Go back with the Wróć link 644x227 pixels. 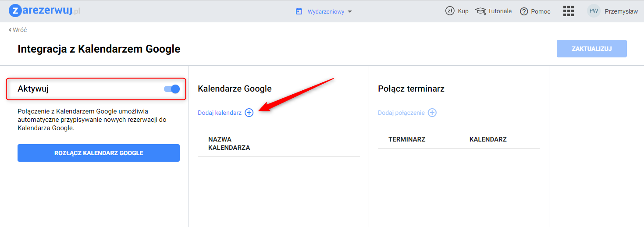coord(18,30)
